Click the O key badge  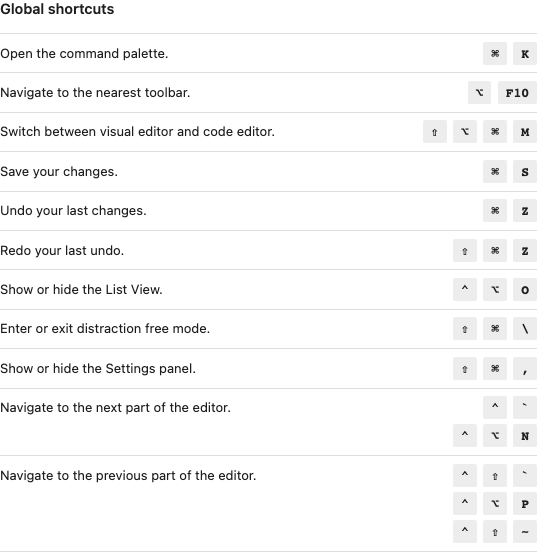(x=525, y=289)
